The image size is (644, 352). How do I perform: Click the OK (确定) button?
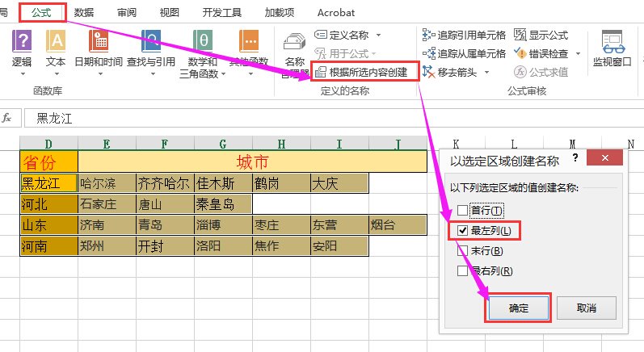click(518, 308)
